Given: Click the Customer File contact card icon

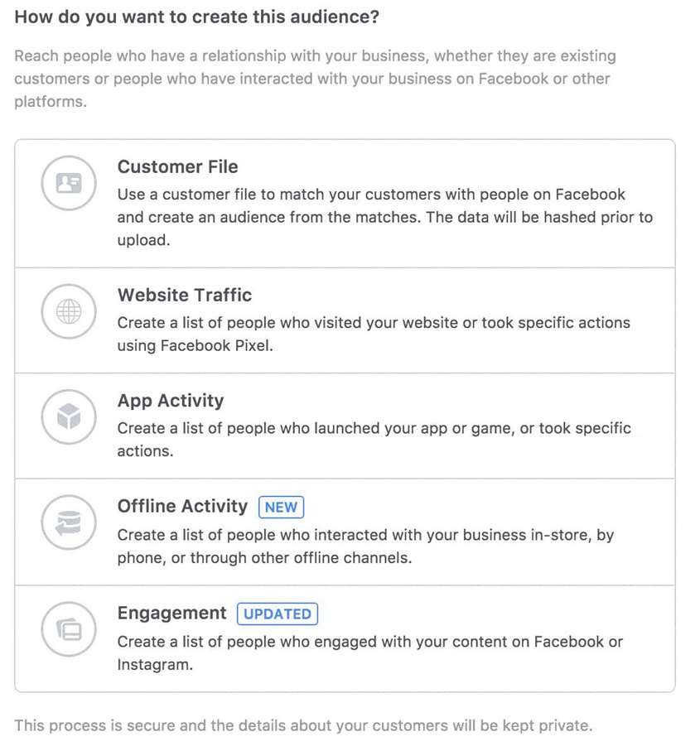Looking at the screenshot, I should (69, 183).
